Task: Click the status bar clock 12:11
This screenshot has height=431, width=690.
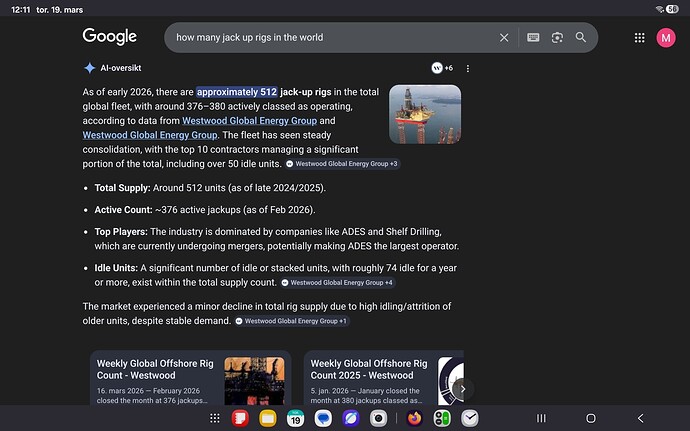Action: [21, 10]
